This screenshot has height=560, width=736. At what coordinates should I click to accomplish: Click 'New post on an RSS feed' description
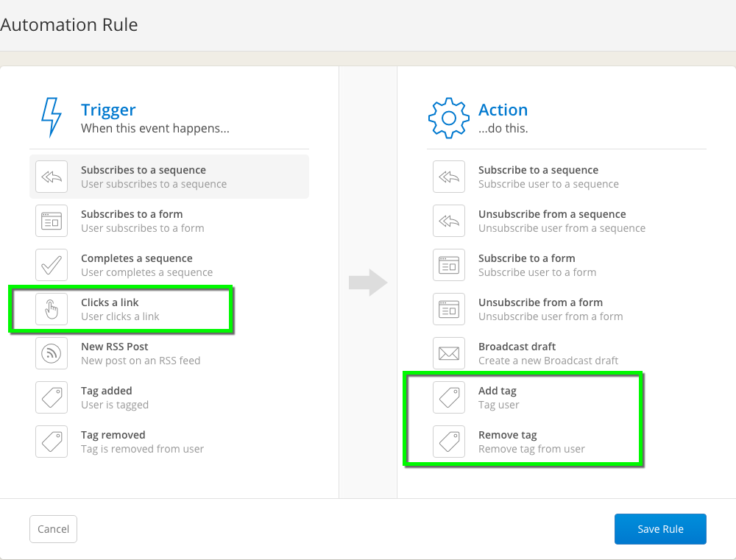click(141, 361)
